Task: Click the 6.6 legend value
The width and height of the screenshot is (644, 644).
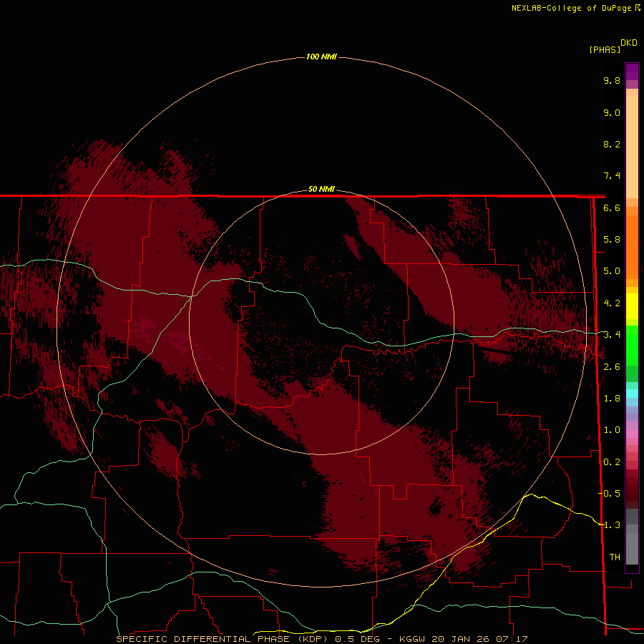Action: pyautogui.click(x=612, y=208)
